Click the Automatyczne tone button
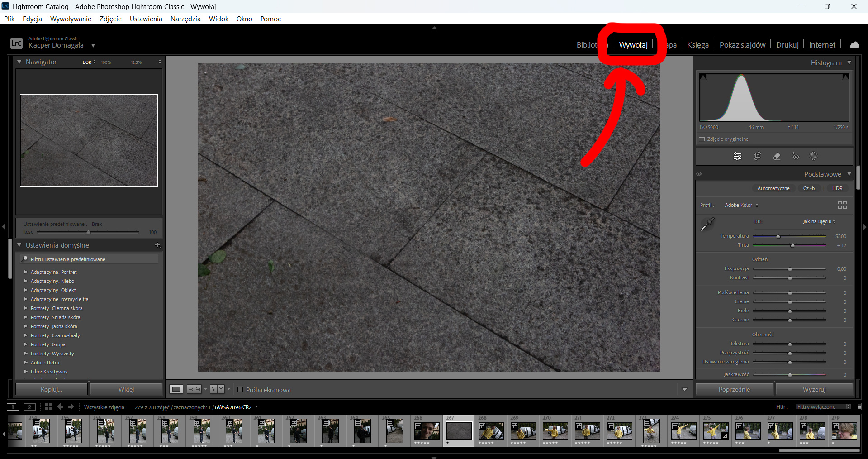 point(773,188)
